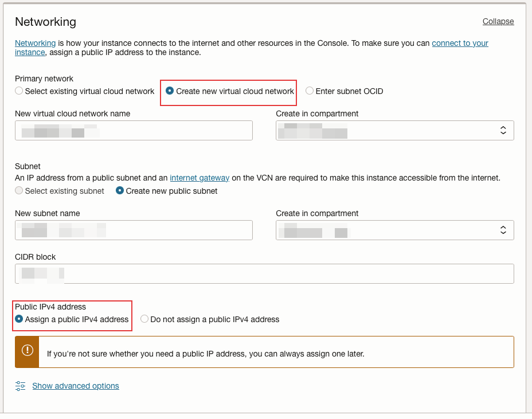Select the Enter subnet OCID option
Image resolution: width=532 pixels, height=419 pixels.
pos(310,91)
